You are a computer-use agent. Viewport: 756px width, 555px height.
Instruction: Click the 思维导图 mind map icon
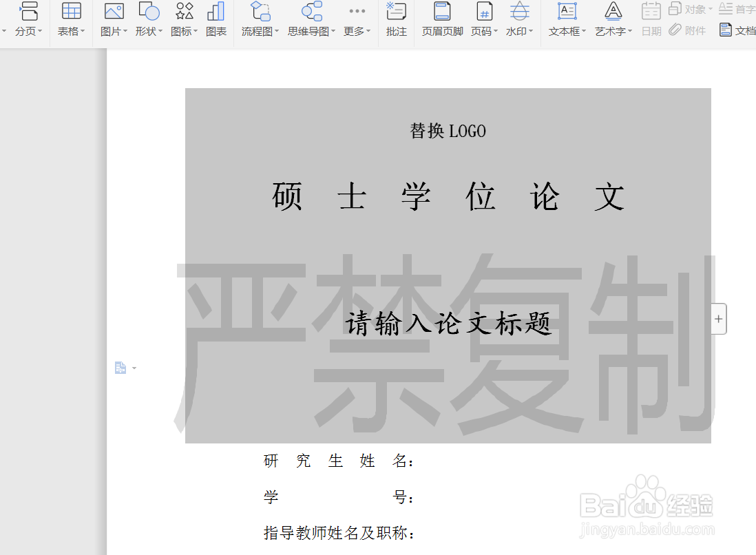pyautogui.click(x=312, y=11)
